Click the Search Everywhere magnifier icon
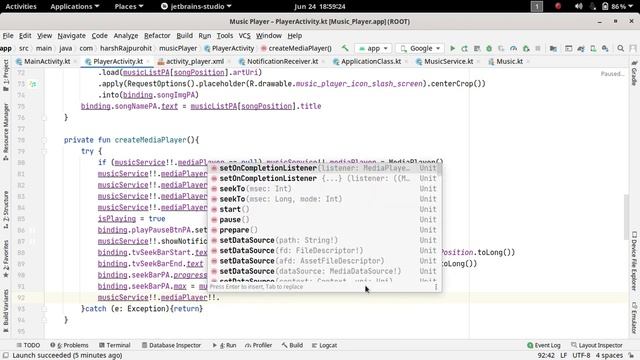The image size is (640, 360). [620, 48]
